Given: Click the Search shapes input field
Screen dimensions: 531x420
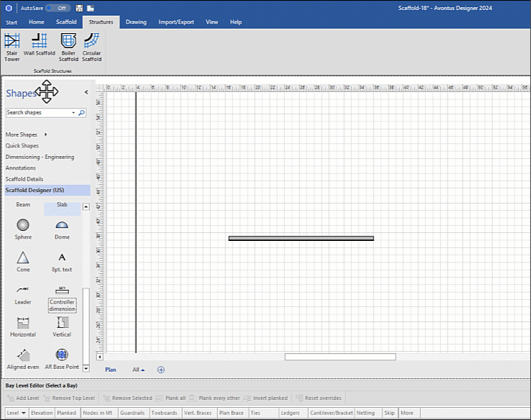Looking at the screenshot, I should 38,113.
